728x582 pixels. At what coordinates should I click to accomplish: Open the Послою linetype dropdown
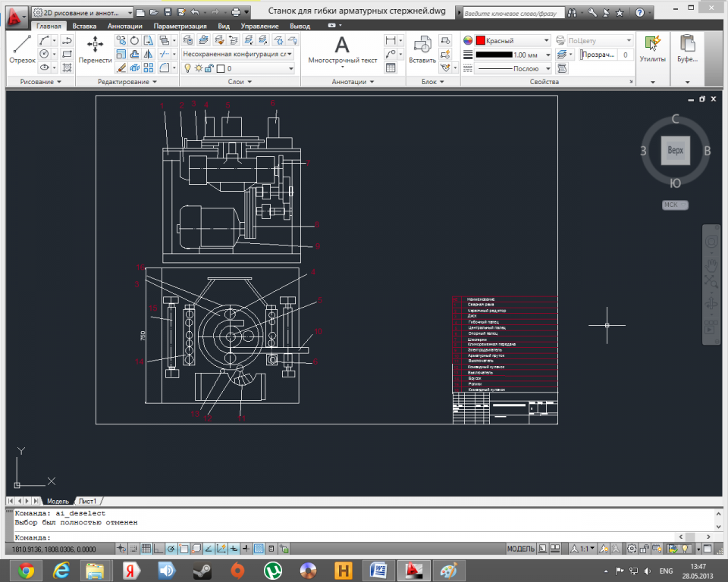(513, 69)
